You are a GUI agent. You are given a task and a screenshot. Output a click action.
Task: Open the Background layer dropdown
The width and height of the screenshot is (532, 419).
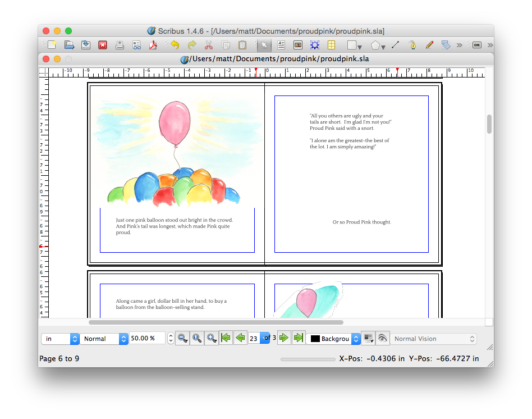tap(334, 339)
